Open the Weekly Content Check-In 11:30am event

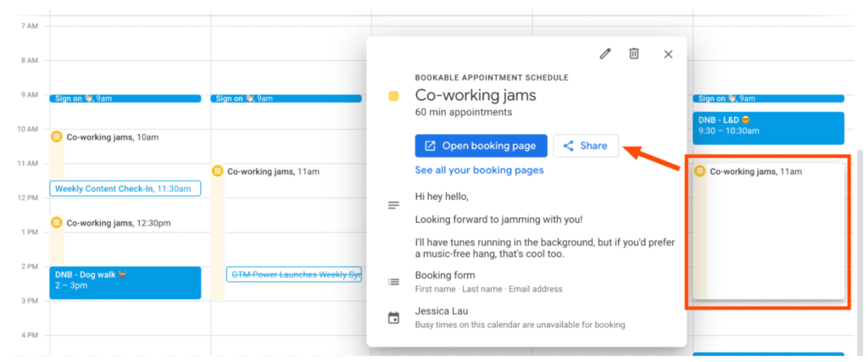[125, 188]
